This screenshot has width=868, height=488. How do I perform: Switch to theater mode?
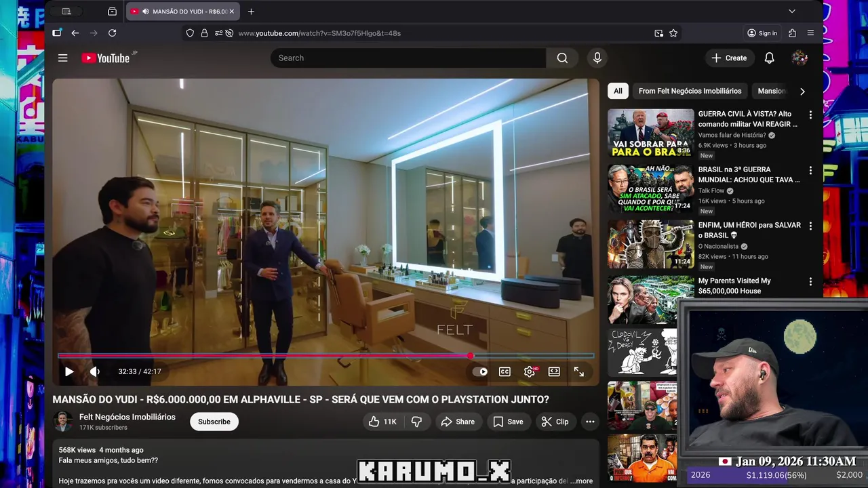pyautogui.click(x=554, y=371)
